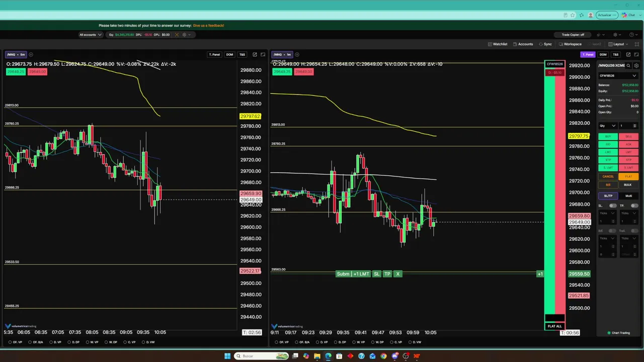644x362 pixels.
Task: Toggle T&S on the right chart
Action: (x=615, y=54)
